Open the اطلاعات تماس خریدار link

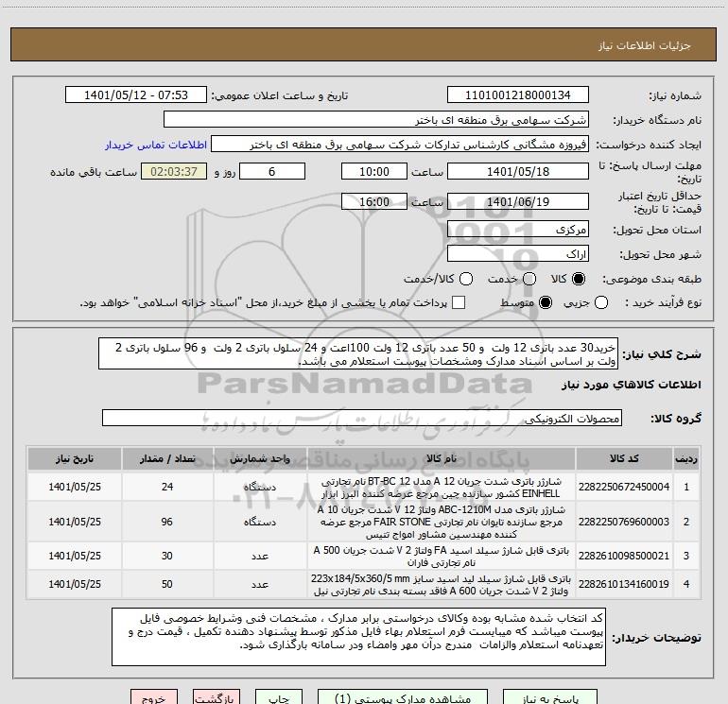pyautogui.click(x=156, y=145)
